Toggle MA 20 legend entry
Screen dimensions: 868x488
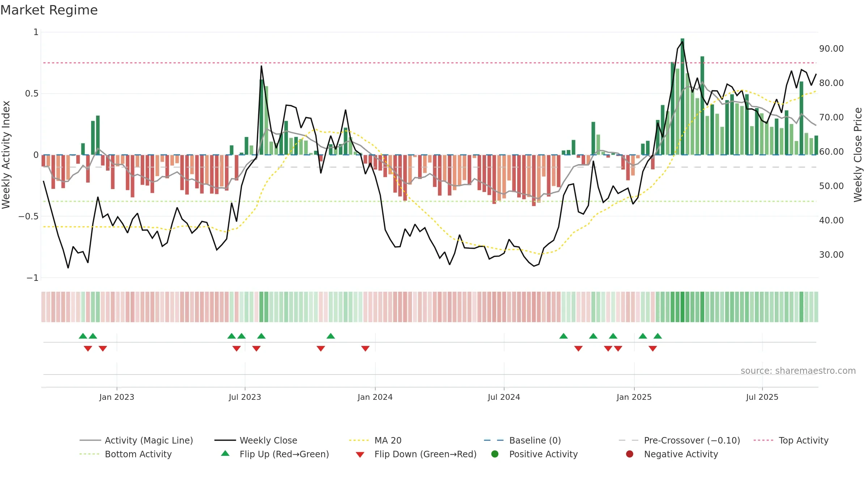coord(375,440)
